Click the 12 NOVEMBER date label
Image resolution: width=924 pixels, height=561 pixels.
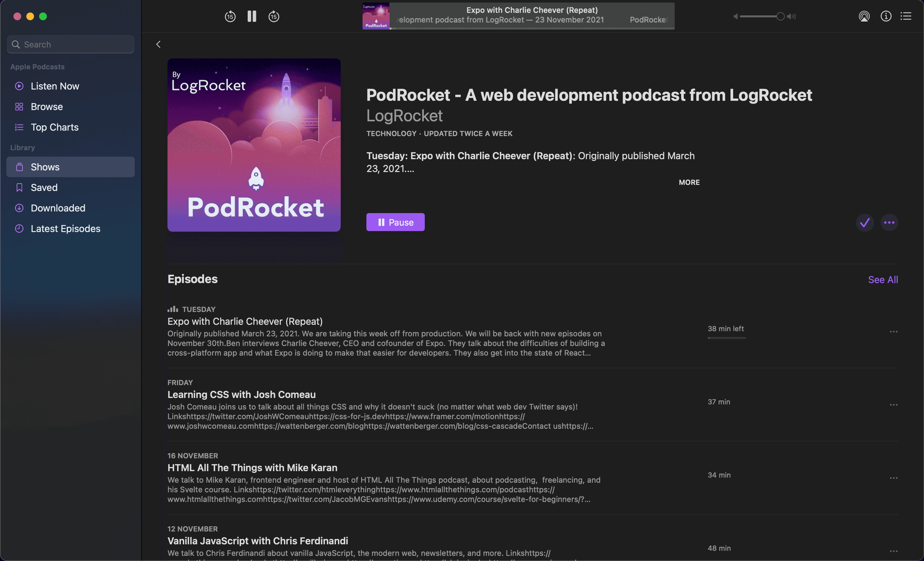point(193,529)
